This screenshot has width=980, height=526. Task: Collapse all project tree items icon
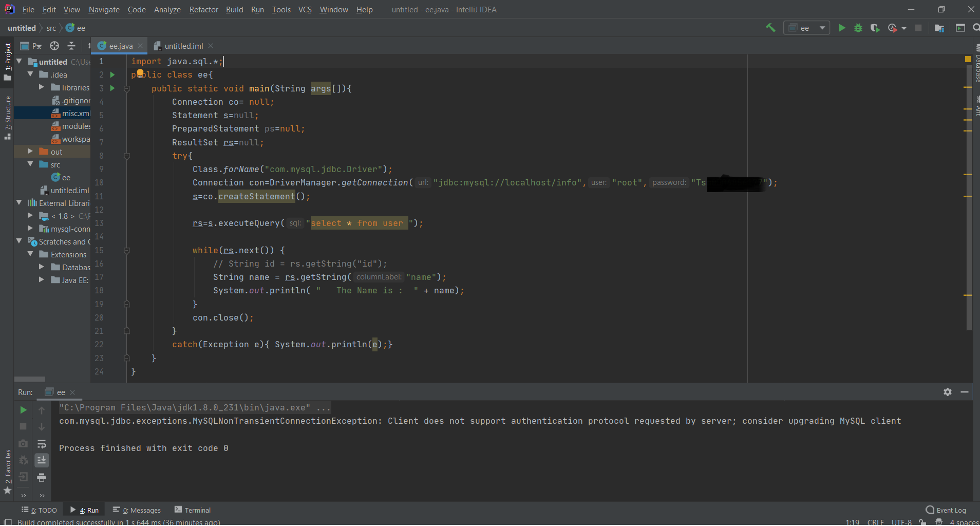[71, 46]
